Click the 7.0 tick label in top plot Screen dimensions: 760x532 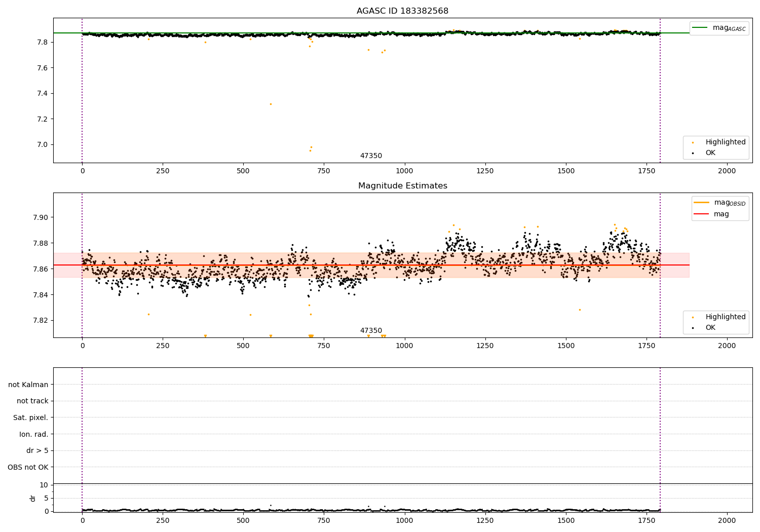(42, 144)
